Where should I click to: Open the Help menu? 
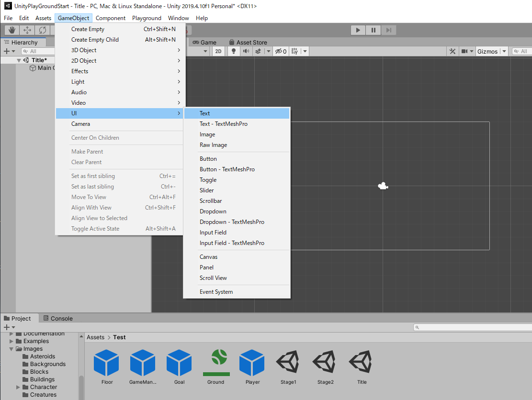(202, 18)
